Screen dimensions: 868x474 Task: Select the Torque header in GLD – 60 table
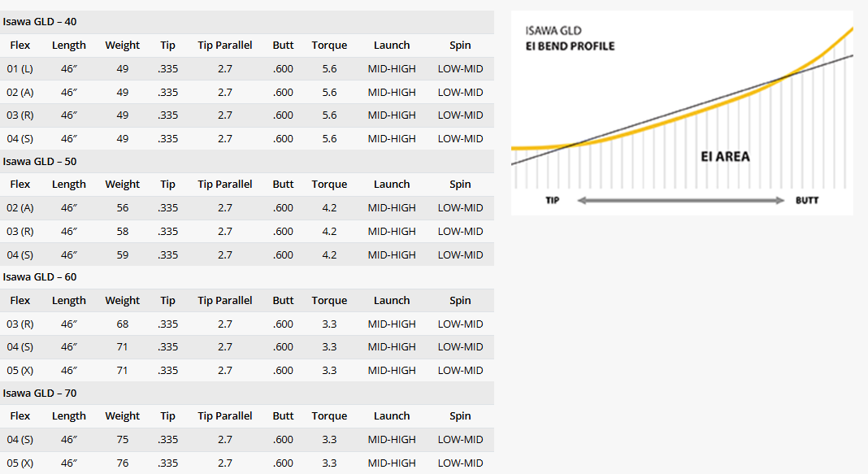tap(329, 301)
